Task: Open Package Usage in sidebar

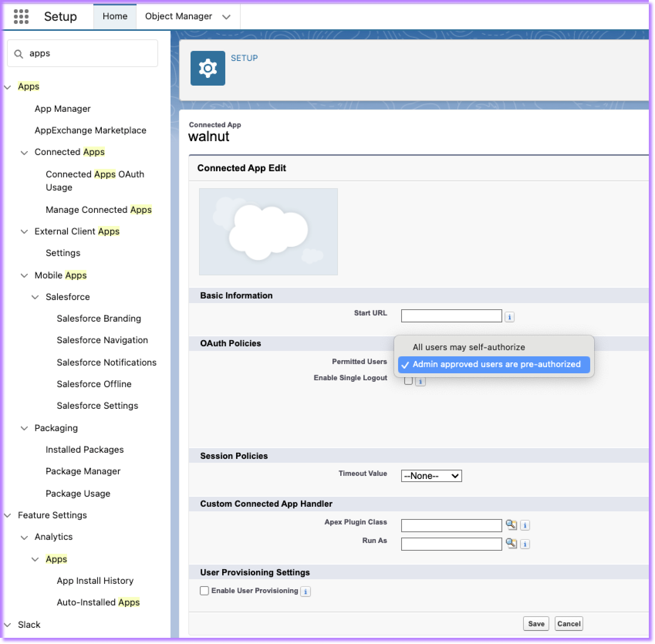Action: click(x=78, y=494)
